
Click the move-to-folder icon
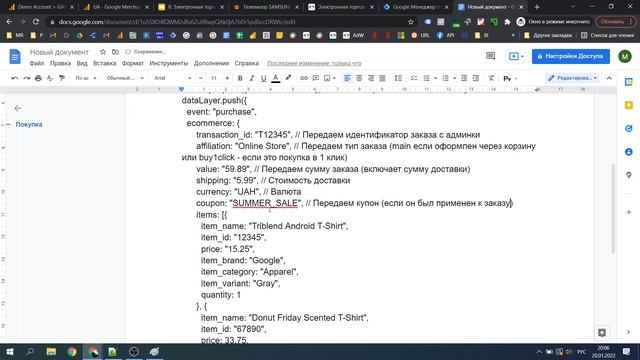(x=116, y=52)
